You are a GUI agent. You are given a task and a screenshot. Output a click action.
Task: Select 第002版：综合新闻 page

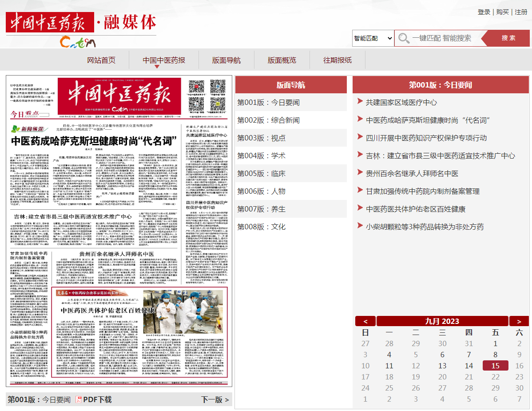coord(291,120)
